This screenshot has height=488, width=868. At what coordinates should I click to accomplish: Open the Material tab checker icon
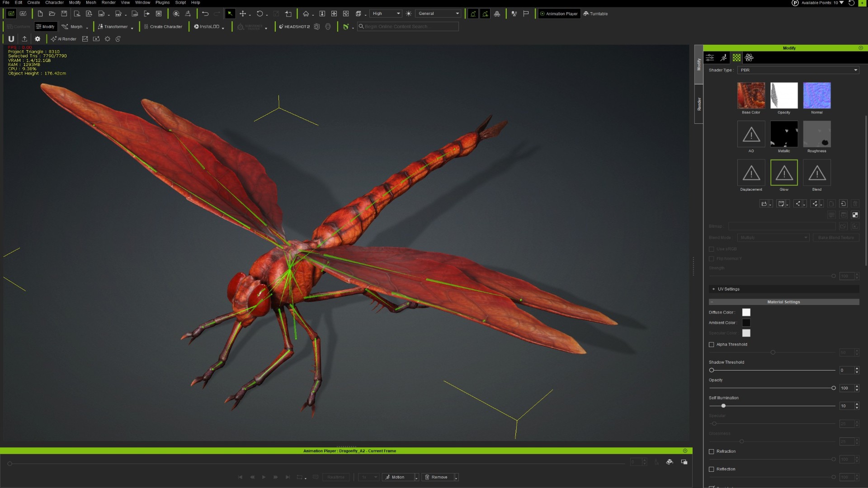coord(737,57)
